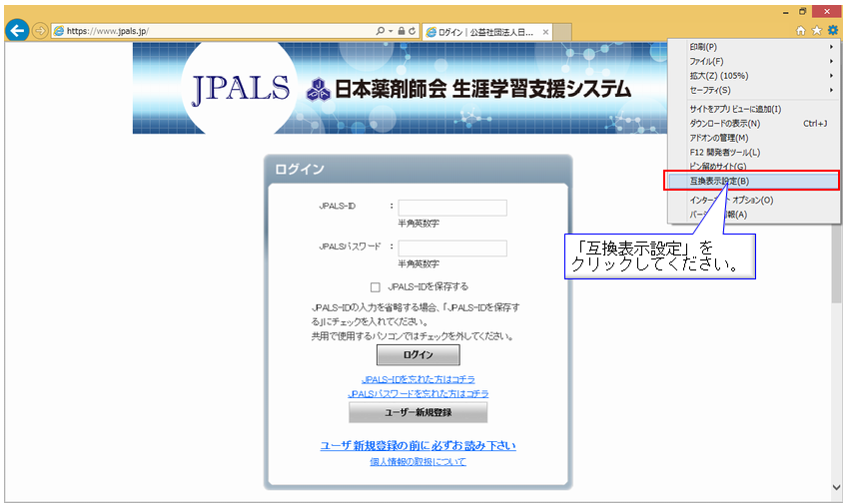The height and width of the screenshot is (504, 849).
Task: Open ユーザ新規登録の前に必ずお読み下さい link
Action: click(418, 446)
